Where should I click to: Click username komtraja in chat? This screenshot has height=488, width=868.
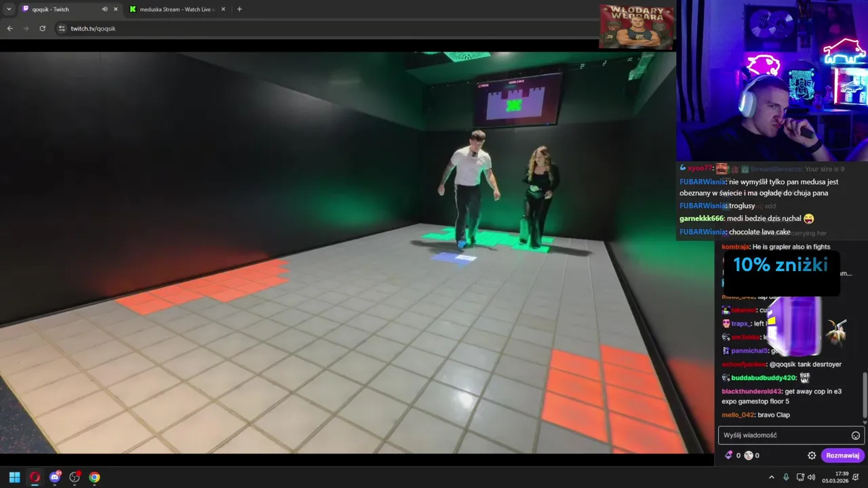pyautogui.click(x=735, y=247)
